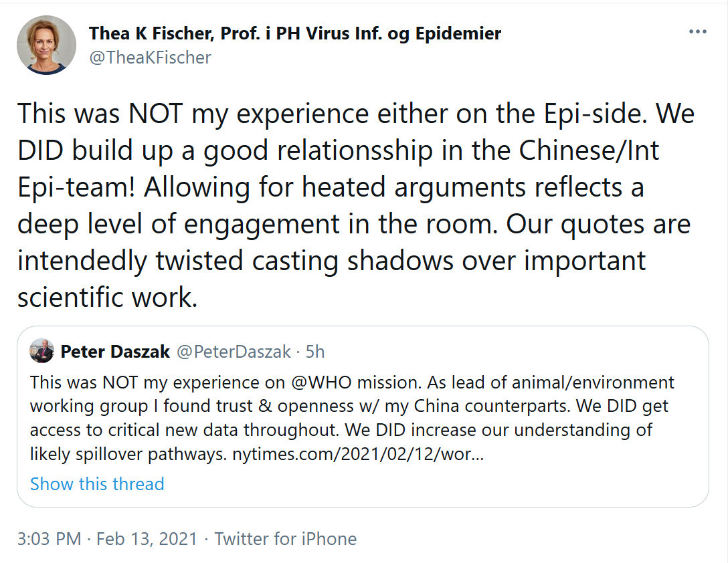
Task: Open the Twitter for iPhone source link
Action: pos(286,539)
